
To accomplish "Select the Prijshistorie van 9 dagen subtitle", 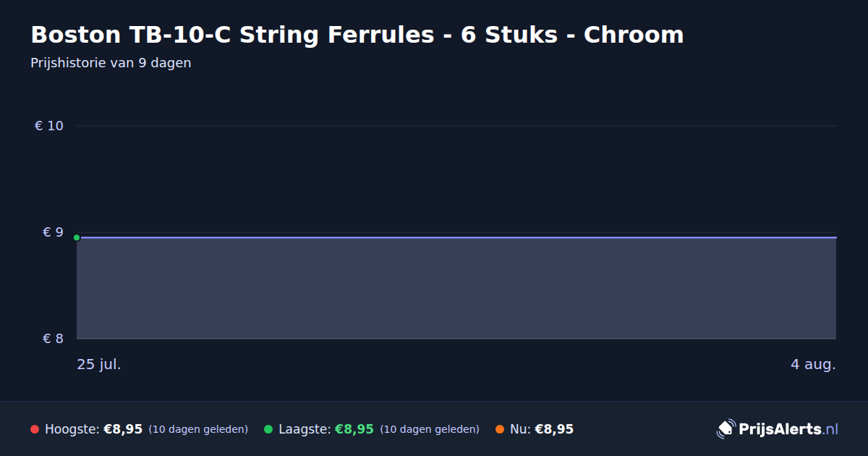I will tap(111, 63).
